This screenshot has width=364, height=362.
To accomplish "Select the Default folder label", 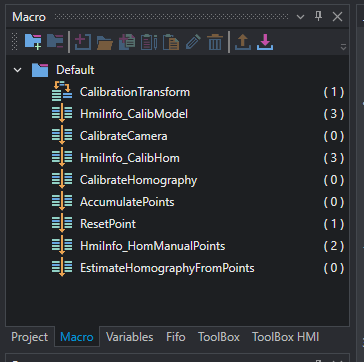I will (75, 70).
